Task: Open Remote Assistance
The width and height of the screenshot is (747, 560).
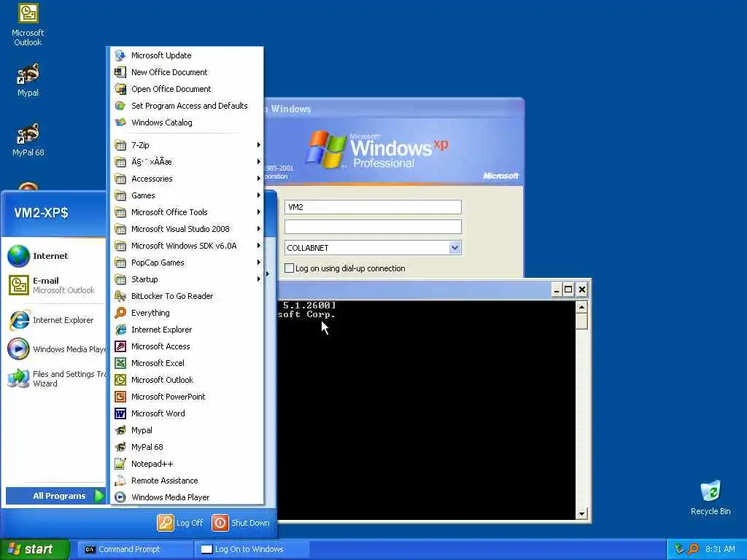Action: [186, 481]
